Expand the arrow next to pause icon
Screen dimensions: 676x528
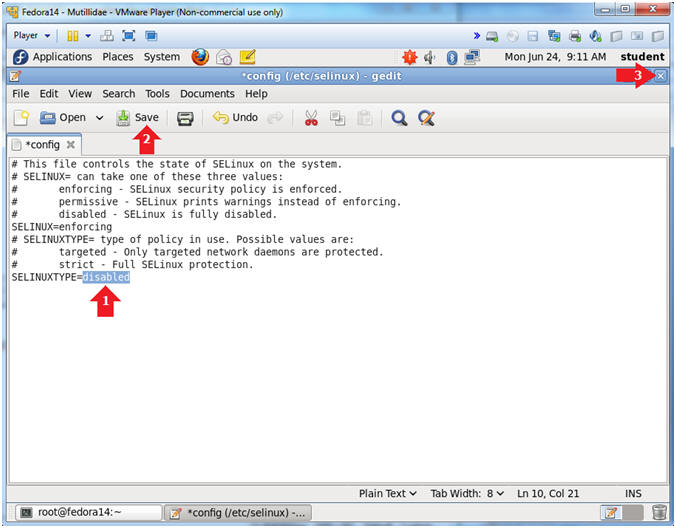[88, 36]
